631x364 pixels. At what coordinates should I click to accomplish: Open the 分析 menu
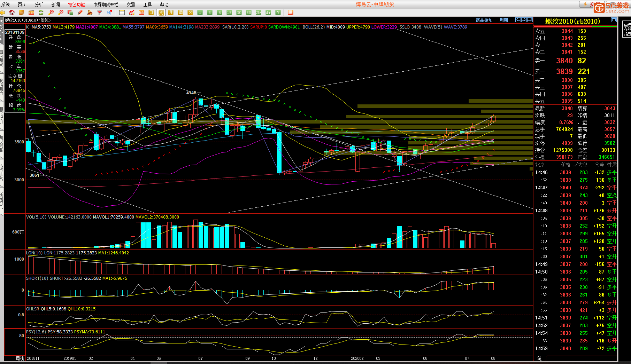click(x=39, y=5)
